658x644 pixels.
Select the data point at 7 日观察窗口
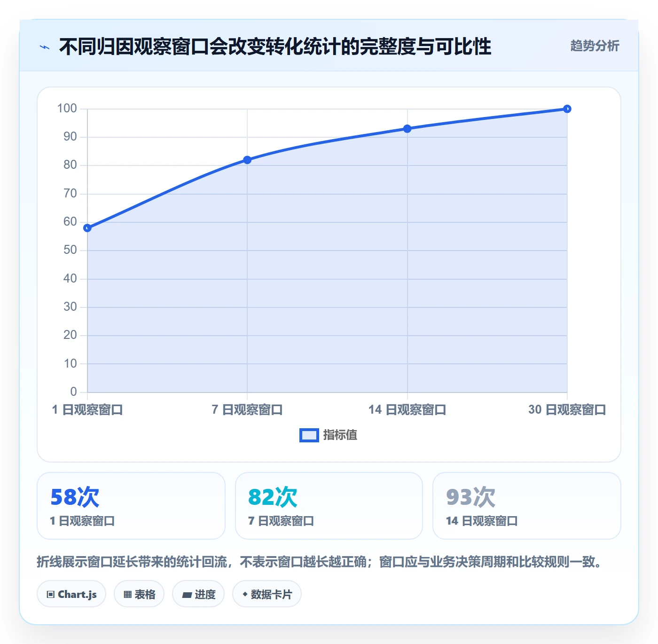click(x=247, y=160)
